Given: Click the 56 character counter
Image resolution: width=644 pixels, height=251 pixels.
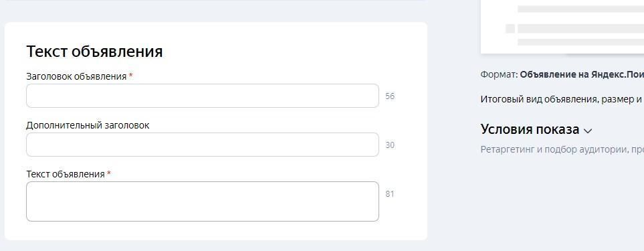Looking at the screenshot, I should point(390,96).
